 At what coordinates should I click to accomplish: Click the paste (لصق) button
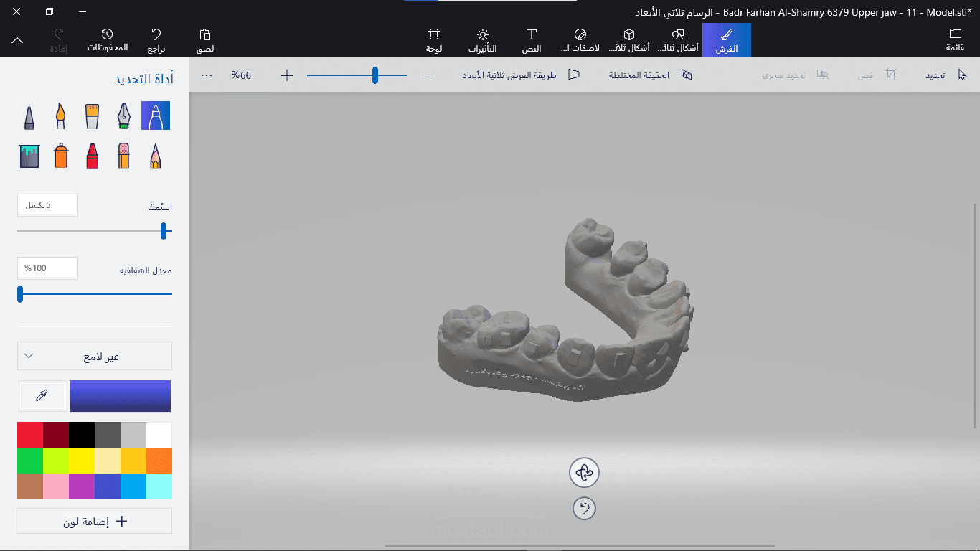point(205,40)
